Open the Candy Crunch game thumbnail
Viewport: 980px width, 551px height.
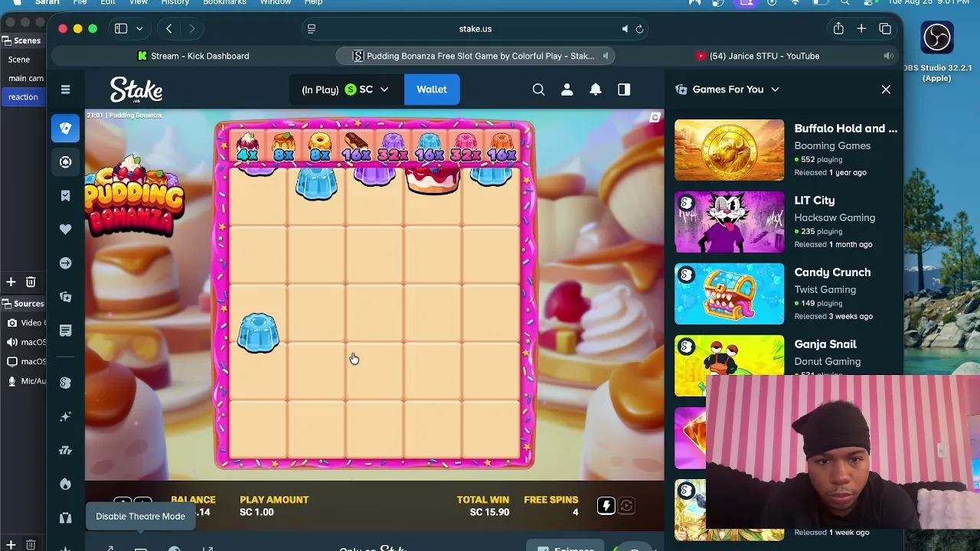point(729,294)
